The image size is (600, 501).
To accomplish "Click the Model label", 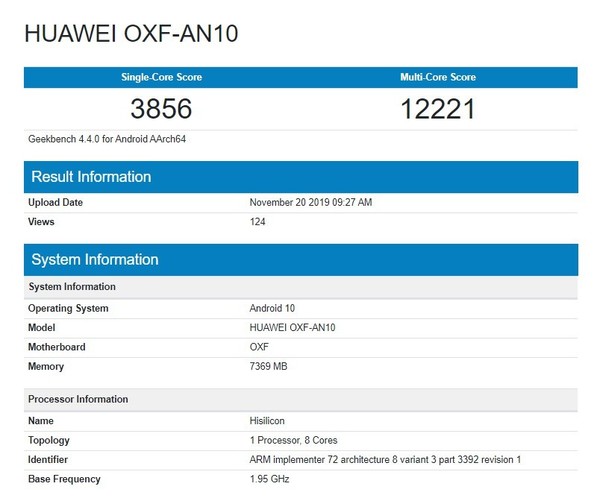I will 42,328.
